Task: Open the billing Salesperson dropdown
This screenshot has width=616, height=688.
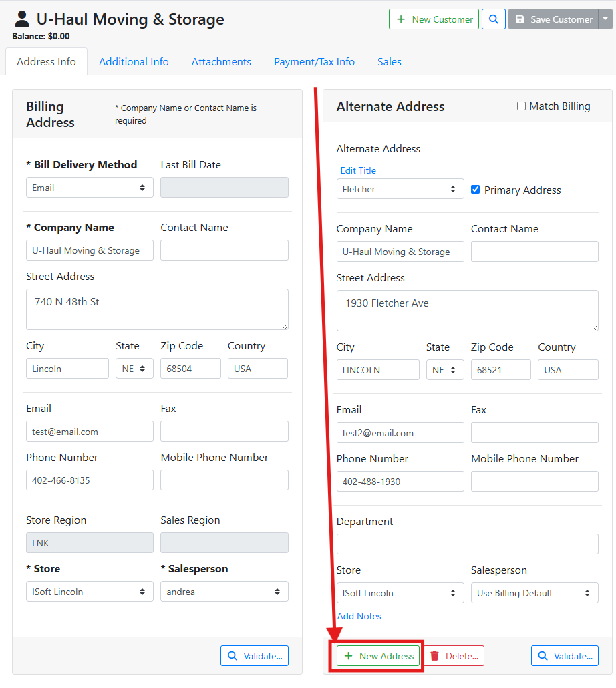Action: (x=224, y=592)
